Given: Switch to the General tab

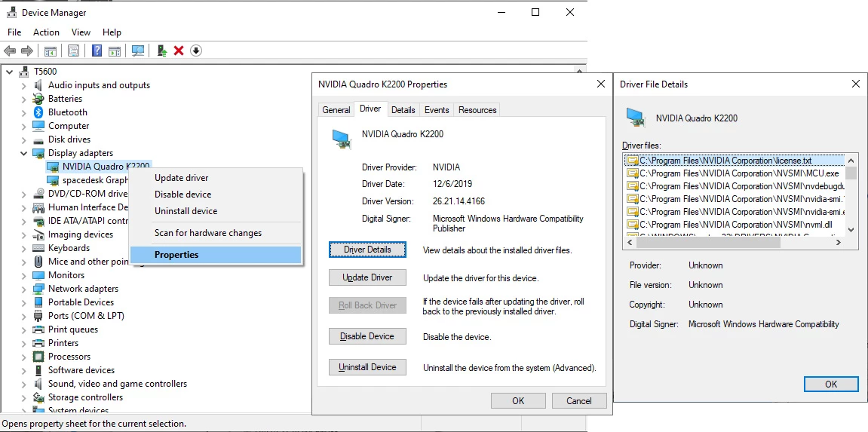Looking at the screenshot, I should pyautogui.click(x=336, y=110).
